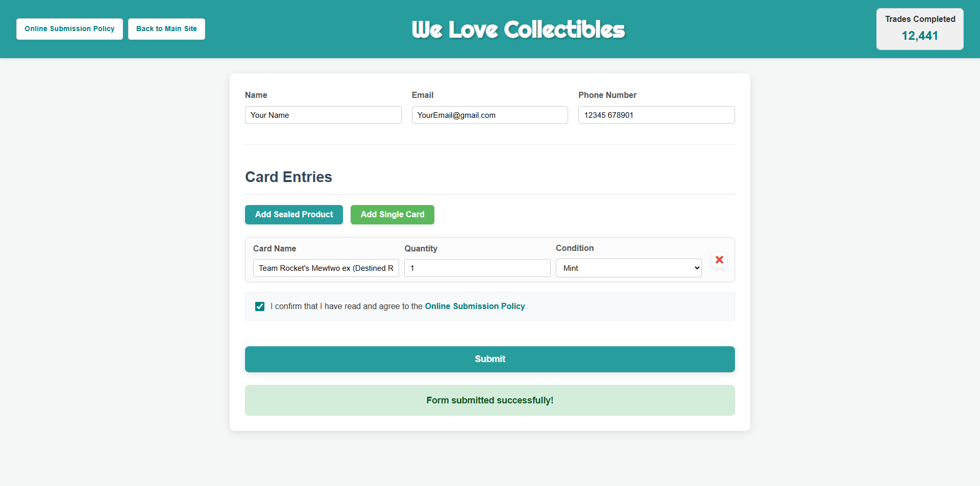980x486 pixels.
Task: Open the Condition dropdown set to Mint
Action: pos(628,268)
